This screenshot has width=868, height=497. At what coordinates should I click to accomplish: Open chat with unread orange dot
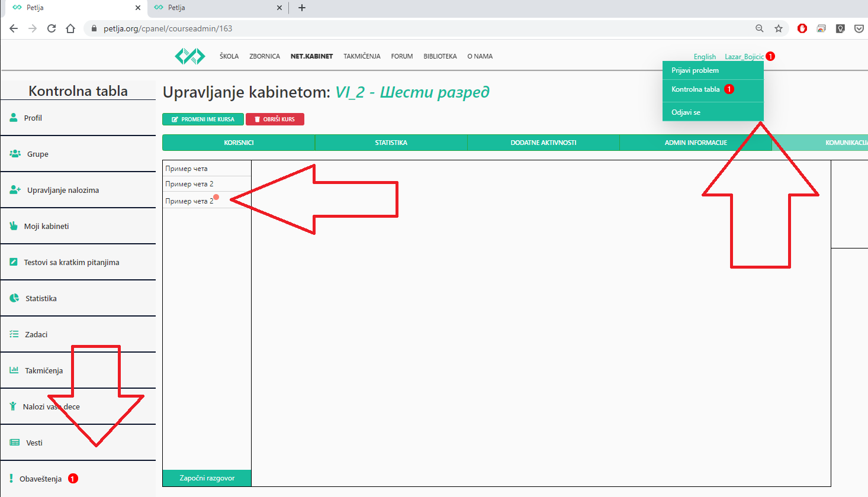[x=189, y=201]
